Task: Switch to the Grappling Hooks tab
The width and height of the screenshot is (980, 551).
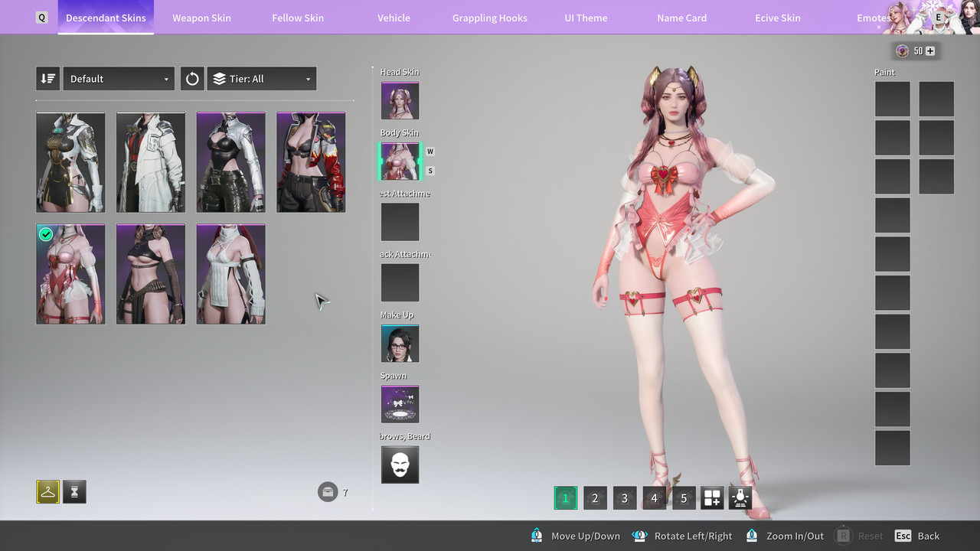Action: click(x=490, y=18)
